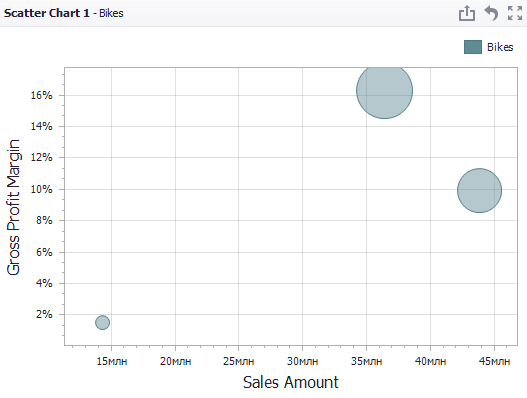The width and height of the screenshot is (527, 398).
Task: Maximize the scatter chart item
Action: pyautogui.click(x=515, y=13)
